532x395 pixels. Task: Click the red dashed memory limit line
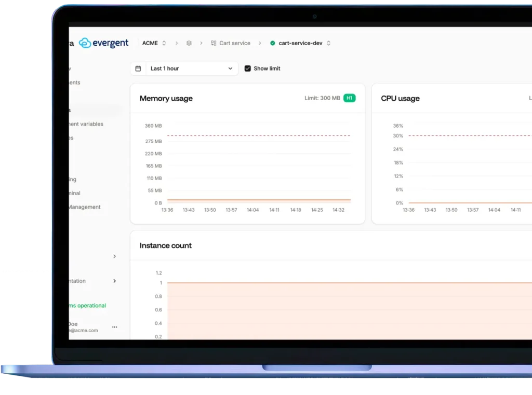(x=259, y=135)
